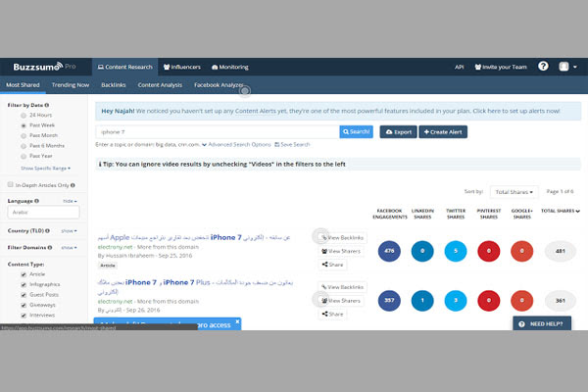
Task: Click Google+ shares bubble in 481 row
Action: [x=521, y=251]
